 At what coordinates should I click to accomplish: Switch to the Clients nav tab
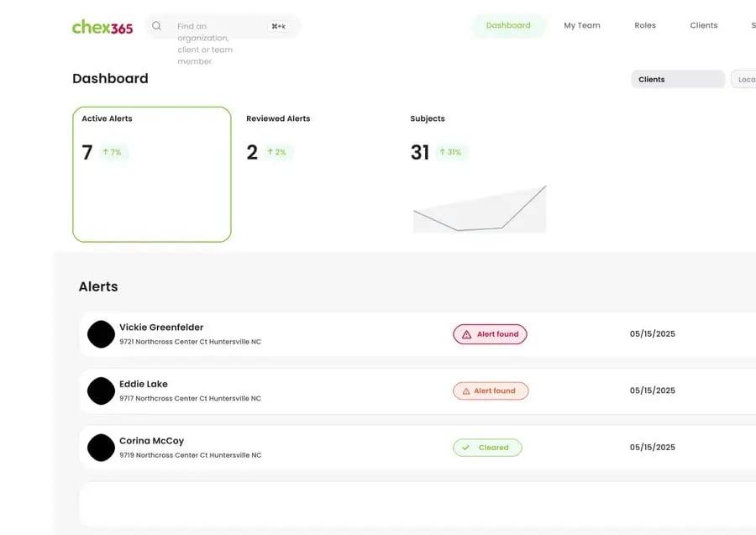pos(703,25)
